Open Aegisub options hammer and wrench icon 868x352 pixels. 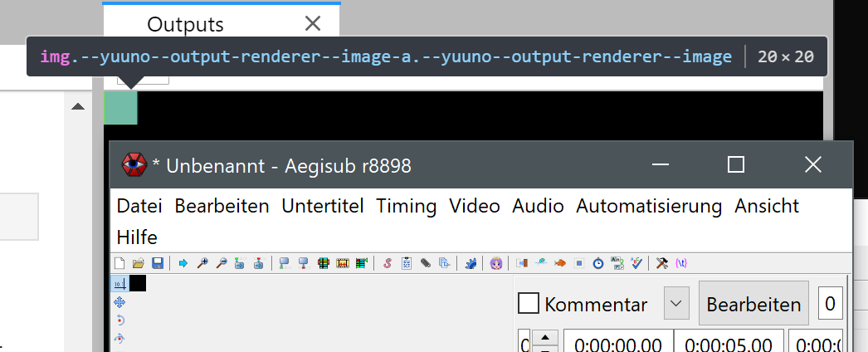click(662, 263)
